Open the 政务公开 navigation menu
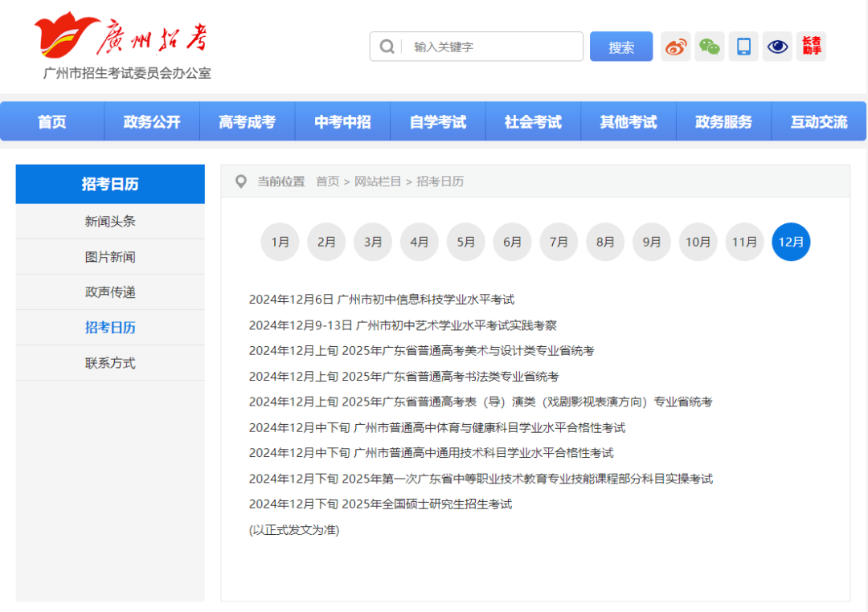Screen dimensions: 868x612 pos(152,122)
